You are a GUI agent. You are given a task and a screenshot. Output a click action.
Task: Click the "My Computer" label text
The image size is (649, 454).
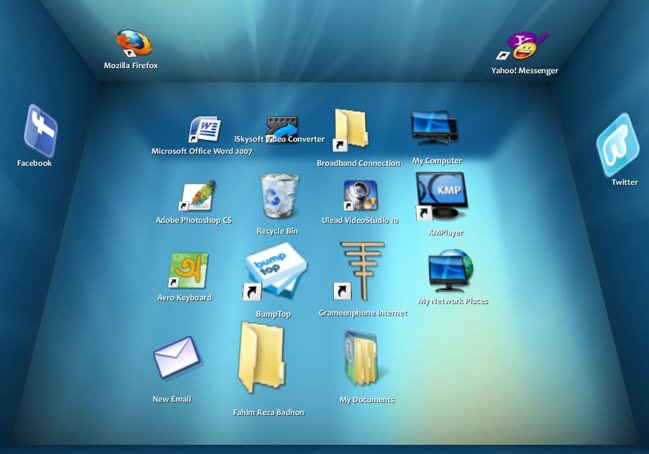[437, 161]
